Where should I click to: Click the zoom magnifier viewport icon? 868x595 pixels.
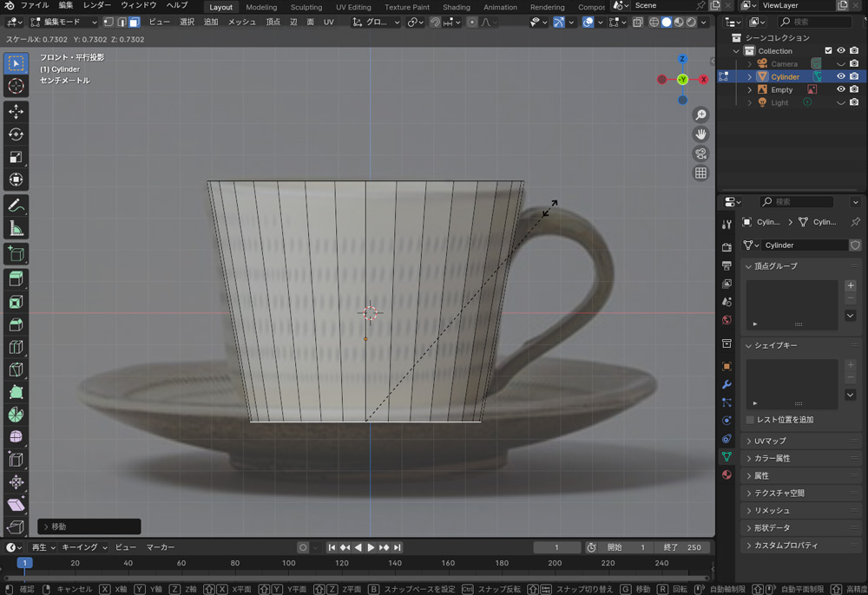(700, 115)
